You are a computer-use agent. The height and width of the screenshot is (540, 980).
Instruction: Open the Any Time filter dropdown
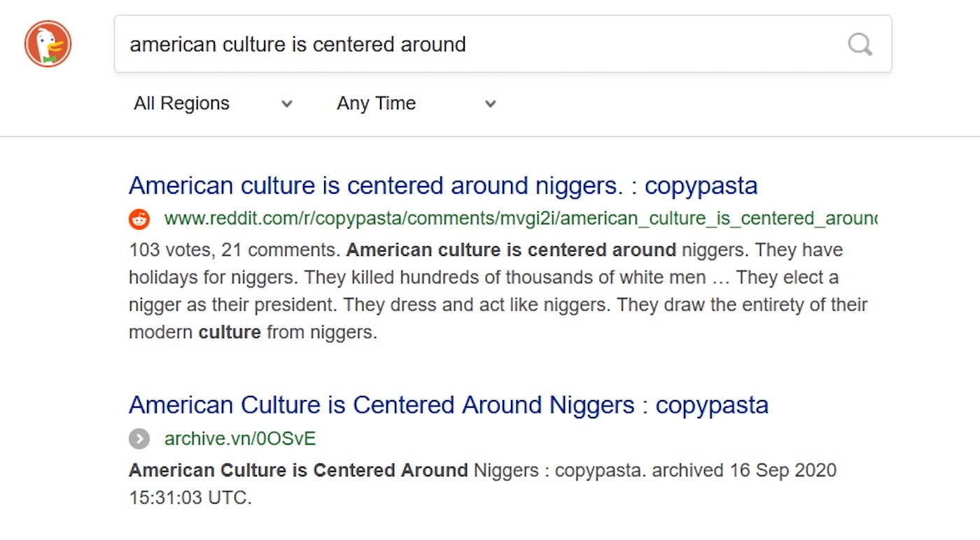pyautogui.click(x=376, y=104)
